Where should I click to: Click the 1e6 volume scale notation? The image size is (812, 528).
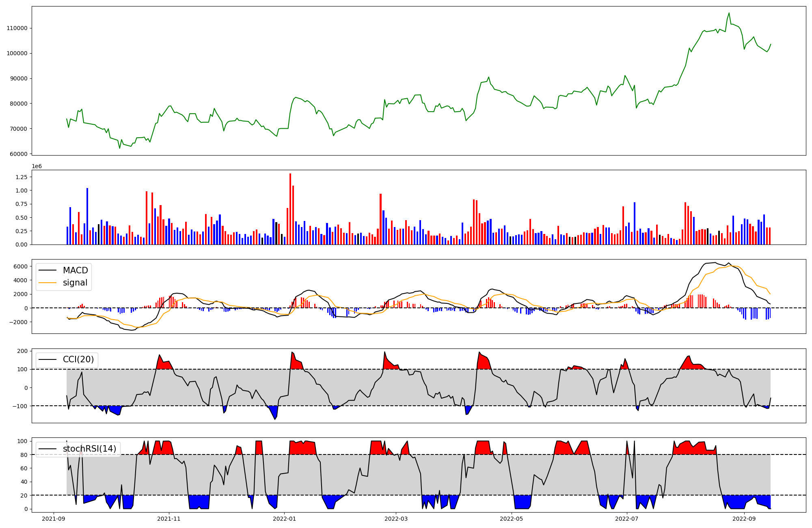pyautogui.click(x=37, y=167)
